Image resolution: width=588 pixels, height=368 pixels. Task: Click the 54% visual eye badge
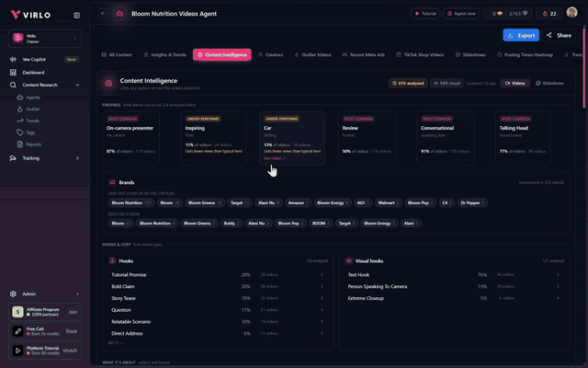pos(447,84)
